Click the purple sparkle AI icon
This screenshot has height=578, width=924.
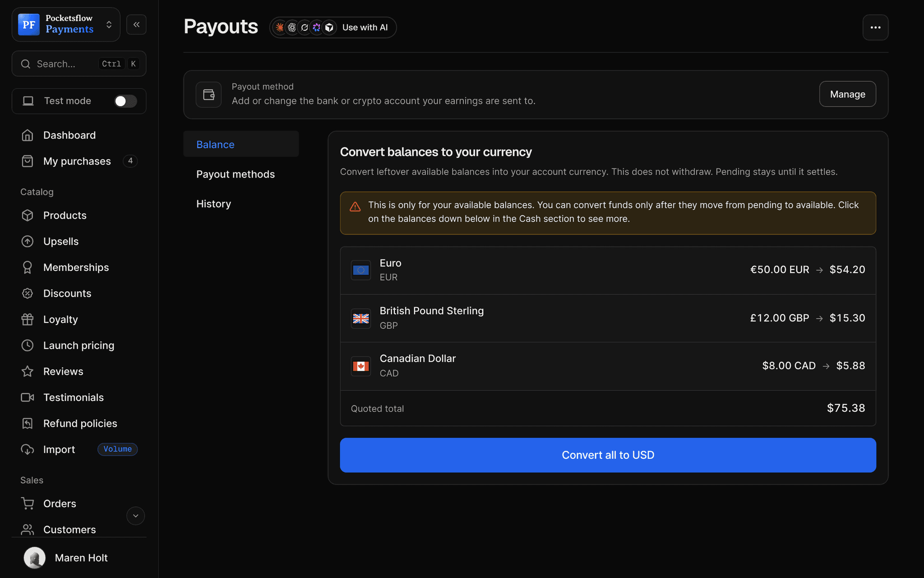tap(317, 28)
